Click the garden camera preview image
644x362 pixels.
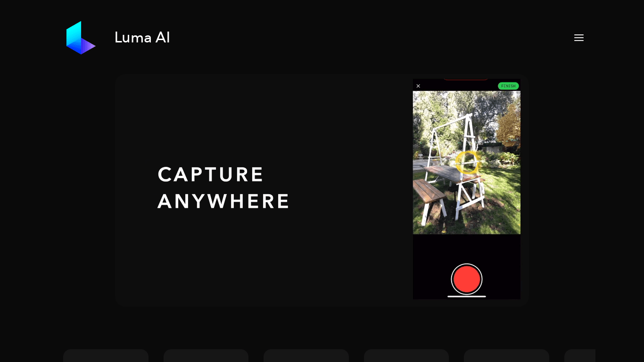click(467, 163)
